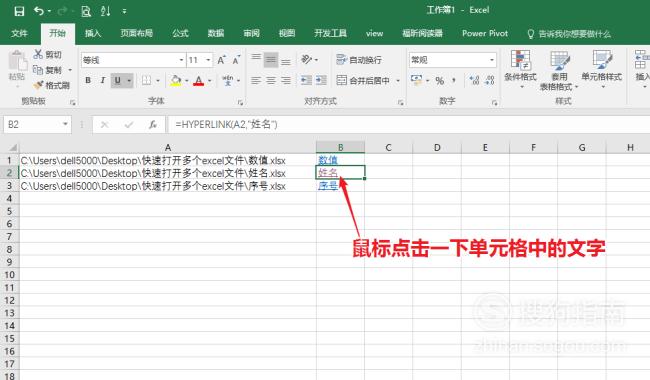The width and height of the screenshot is (650, 380).
Task: Apply cell borders button
Action: [146, 80]
